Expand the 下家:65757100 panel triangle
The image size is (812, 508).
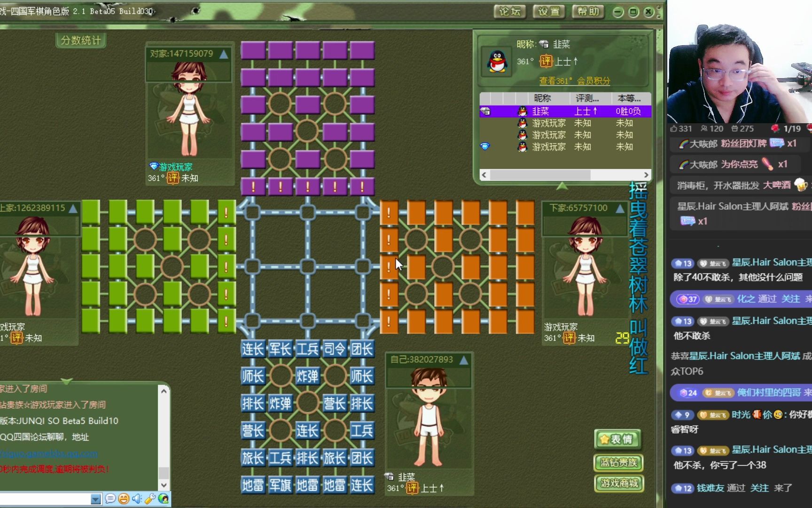(x=620, y=208)
